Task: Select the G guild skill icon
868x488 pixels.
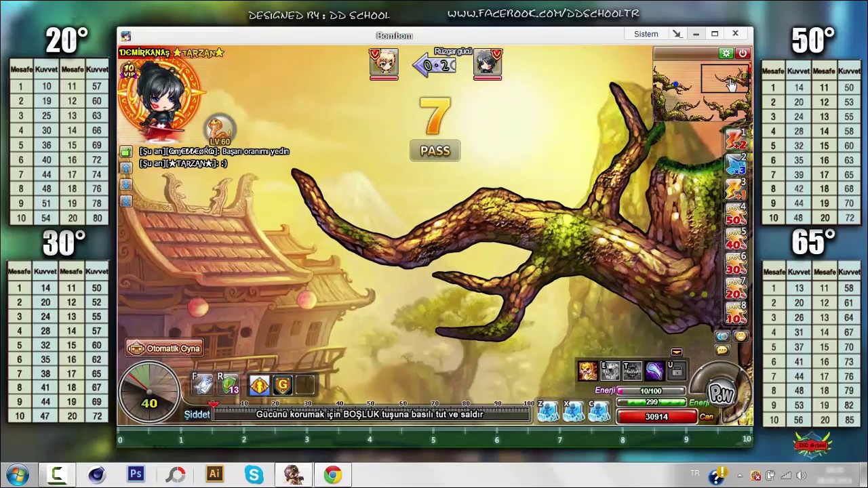Action: [x=283, y=385]
